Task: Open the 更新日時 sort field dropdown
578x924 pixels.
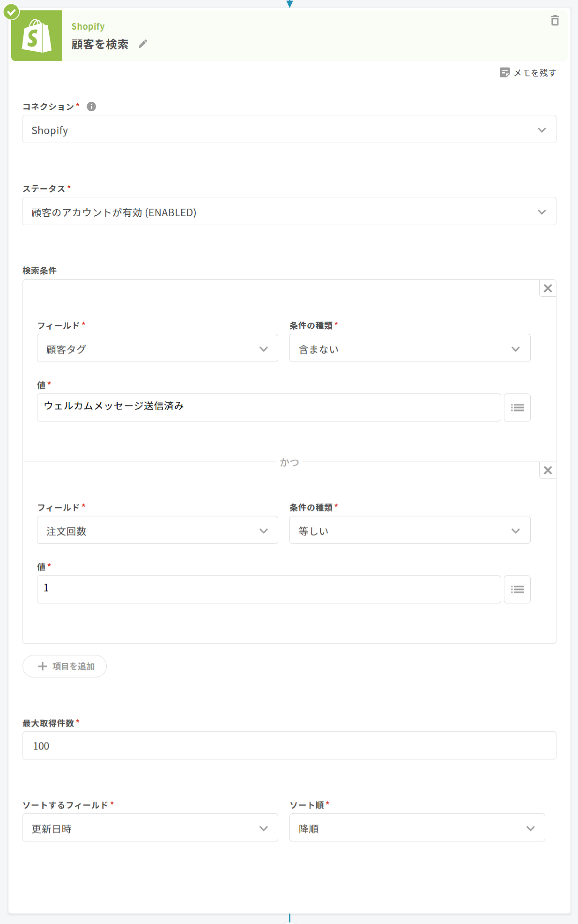Action: coord(150,828)
